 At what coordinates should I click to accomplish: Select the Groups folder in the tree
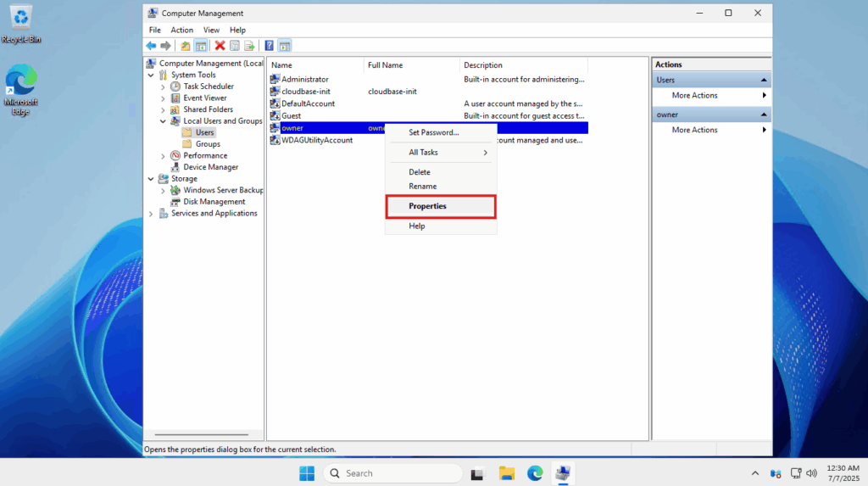(208, 144)
